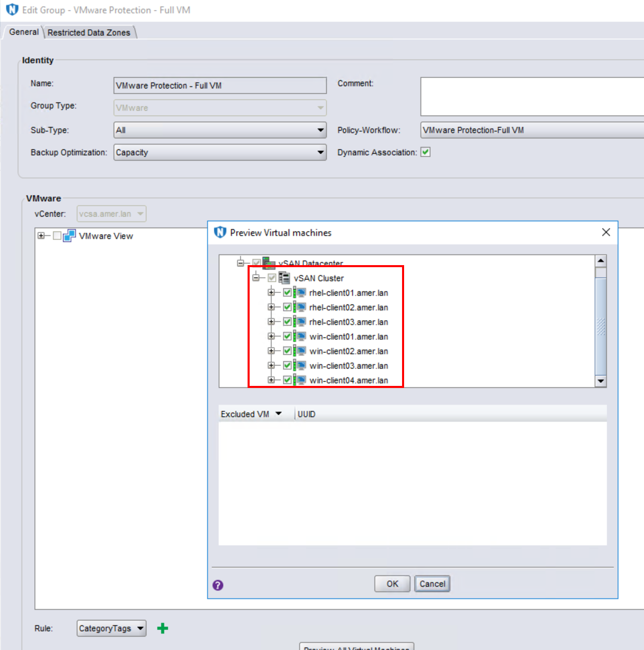Click OK in the Preview Virtual machines dialog

click(391, 583)
